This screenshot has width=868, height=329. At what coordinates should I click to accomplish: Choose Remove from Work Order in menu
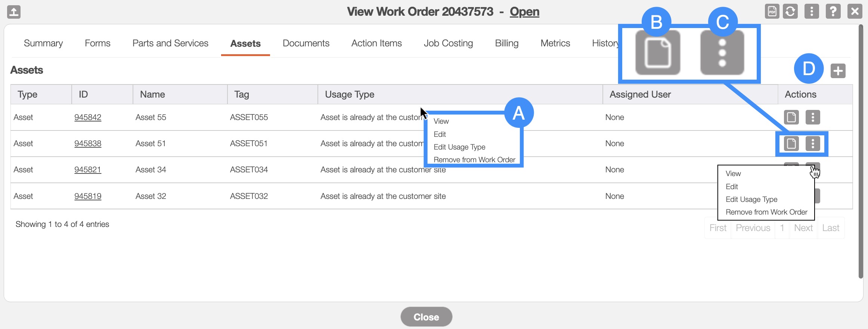[766, 212]
